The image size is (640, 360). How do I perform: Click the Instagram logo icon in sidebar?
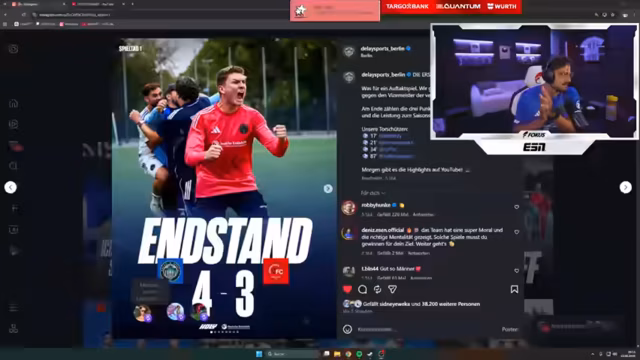pyautogui.click(x=13, y=49)
